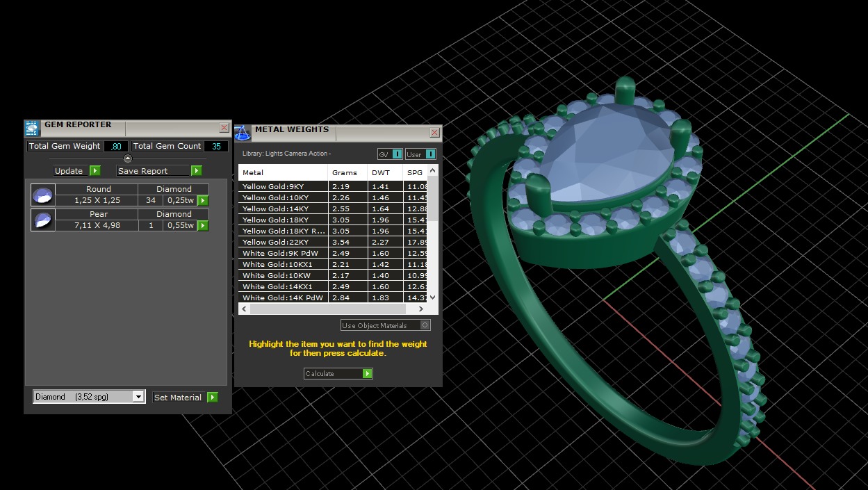This screenshot has height=490, width=868.
Task: Select the Yellow Gold:18KY row
Action: click(x=333, y=220)
